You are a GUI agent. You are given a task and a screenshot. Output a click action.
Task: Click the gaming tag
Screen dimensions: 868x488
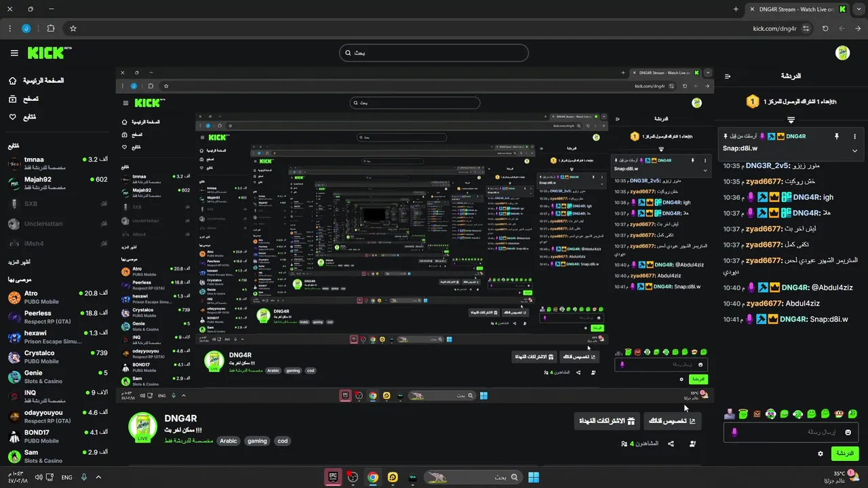tap(257, 441)
